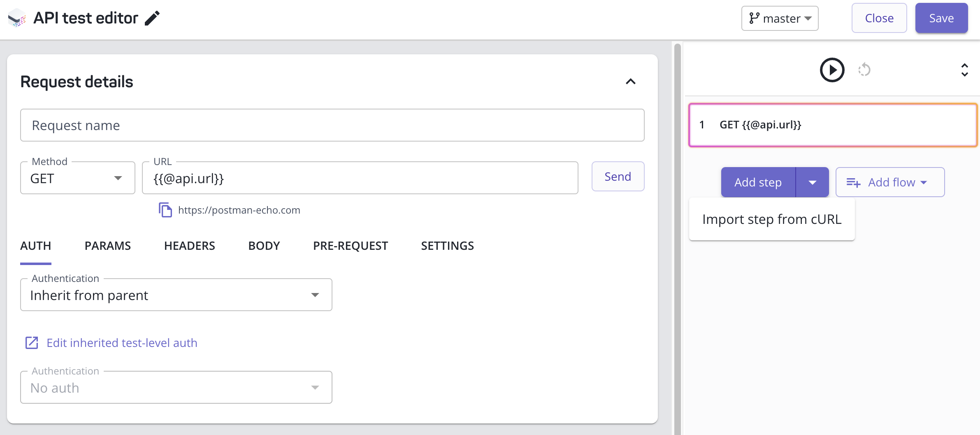980x435 pixels.
Task: Copy the postman-echo.com URL via copy icon
Action: (x=165, y=210)
